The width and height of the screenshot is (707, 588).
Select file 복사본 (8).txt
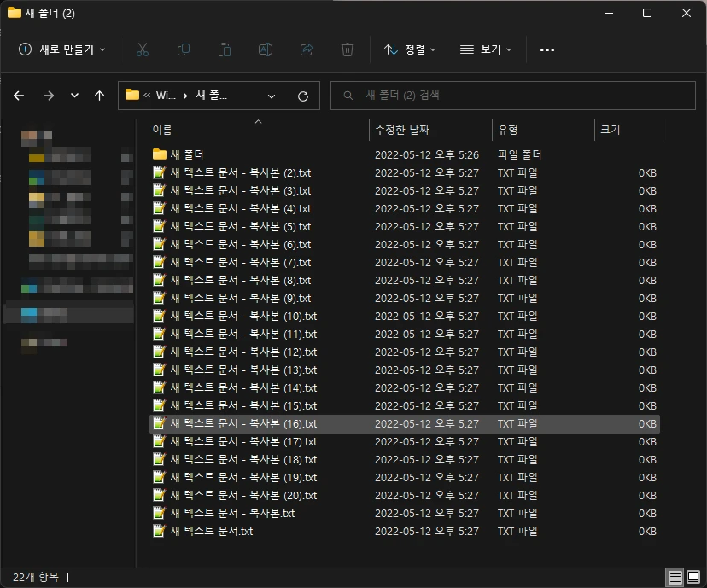(405, 280)
